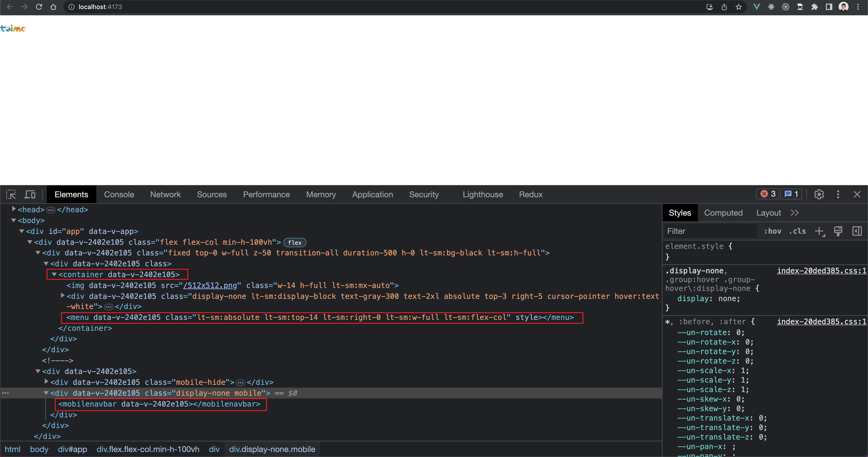The height and width of the screenshot is (457, 868).
Task: Toggle the .cls class editor button
Action: (x=797, y=231)
